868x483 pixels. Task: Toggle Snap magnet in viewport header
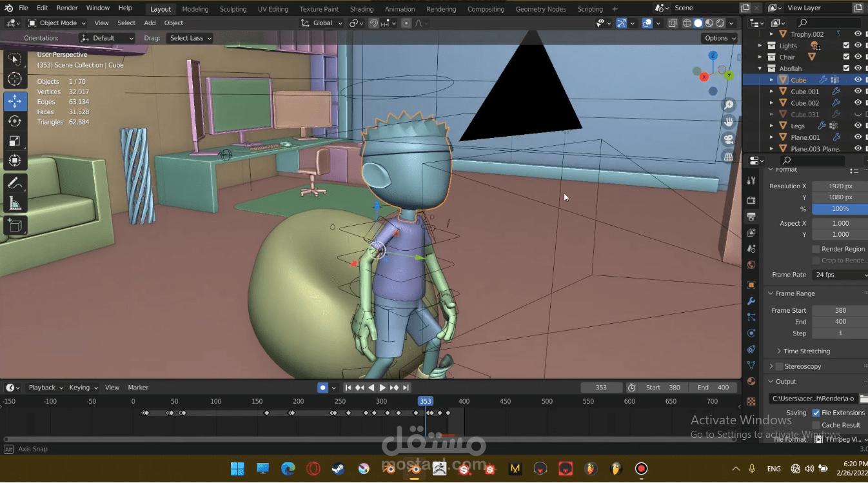[374, 23]
